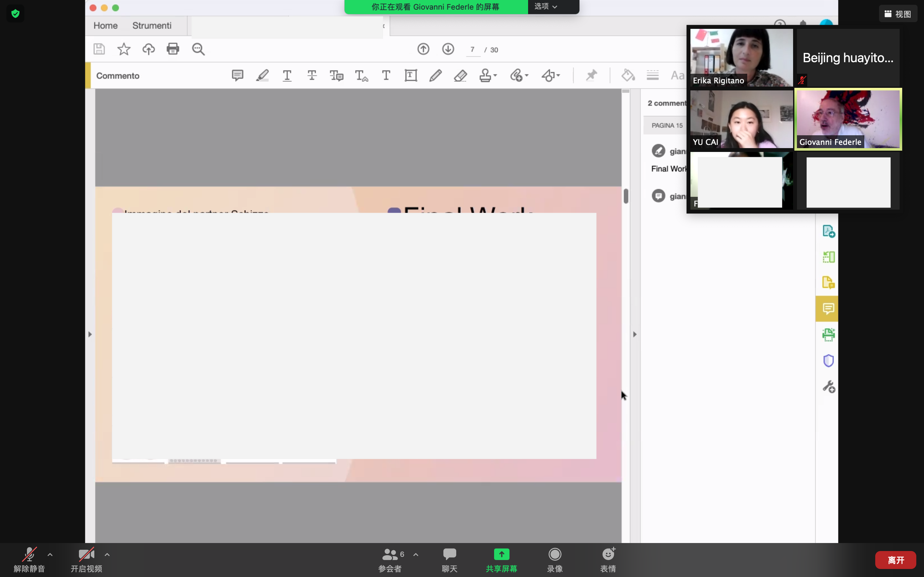The image size is (924, 577).
Task: Select the highlighter text tool
Action: tap(262, 75)
